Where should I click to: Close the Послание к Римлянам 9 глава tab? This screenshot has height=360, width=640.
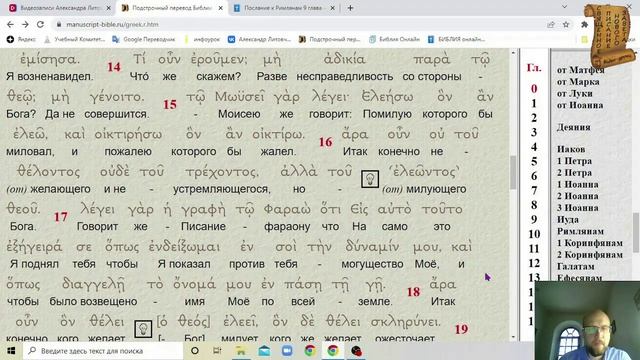click(x=332, y=8)
